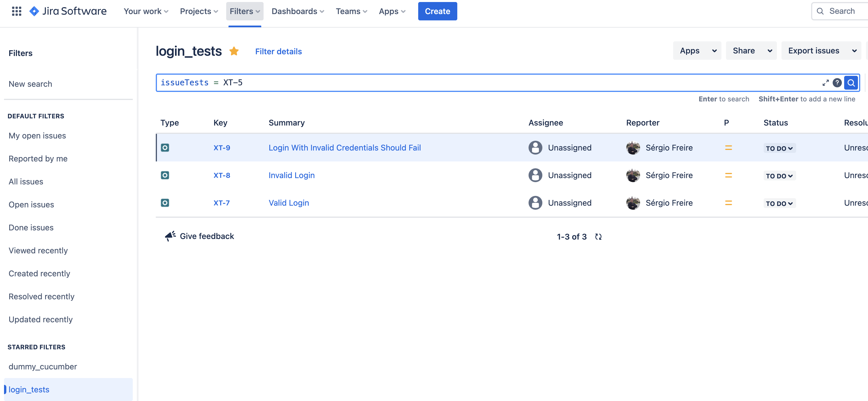Expand the JQL editor

825,83
